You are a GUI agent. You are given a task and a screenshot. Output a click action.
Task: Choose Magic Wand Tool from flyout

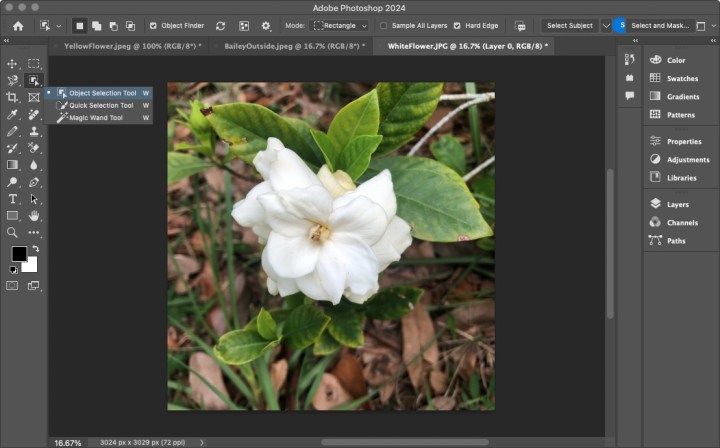95,117
